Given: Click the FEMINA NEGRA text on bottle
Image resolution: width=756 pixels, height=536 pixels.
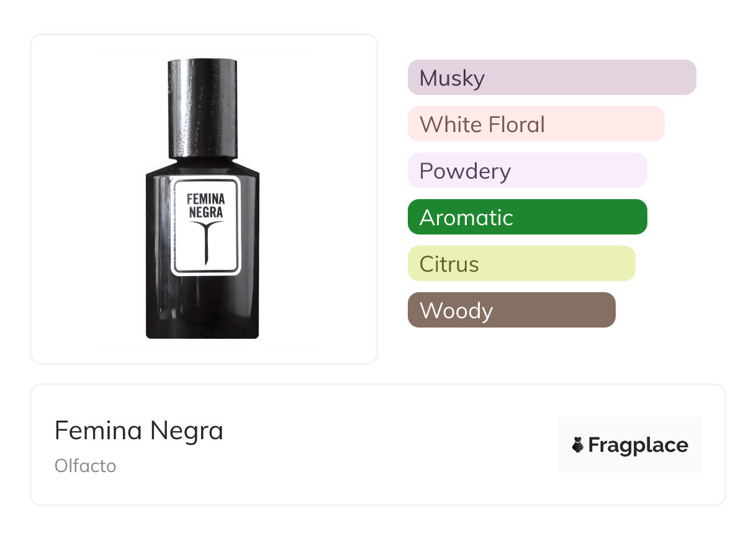Looking at the screenshot, I should (205, 205).
